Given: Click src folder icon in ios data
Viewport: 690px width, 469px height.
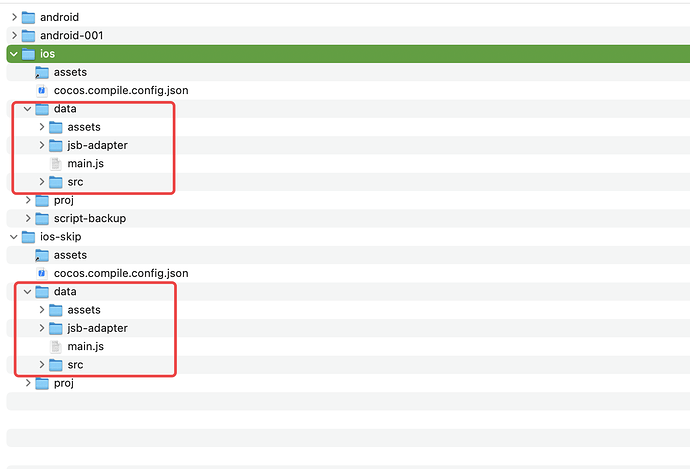Looking at the screenshot, I should tap(55, 182).
